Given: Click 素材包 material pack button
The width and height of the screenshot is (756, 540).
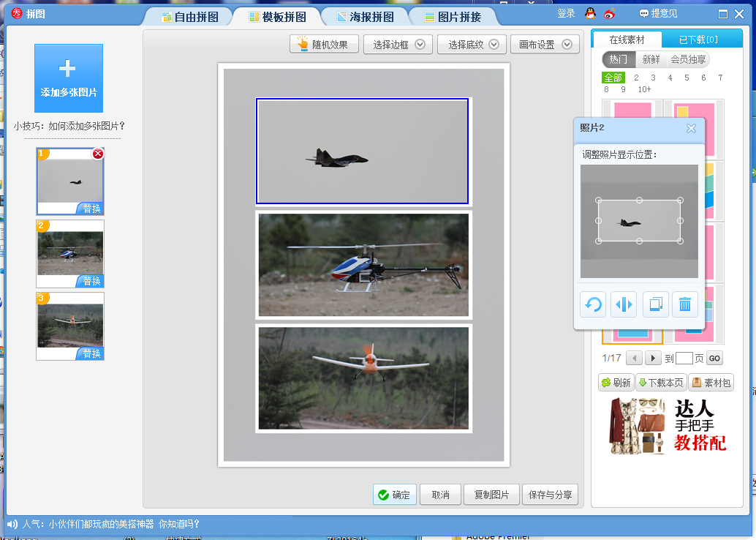Looking at the screenshot, I should 711,383.
